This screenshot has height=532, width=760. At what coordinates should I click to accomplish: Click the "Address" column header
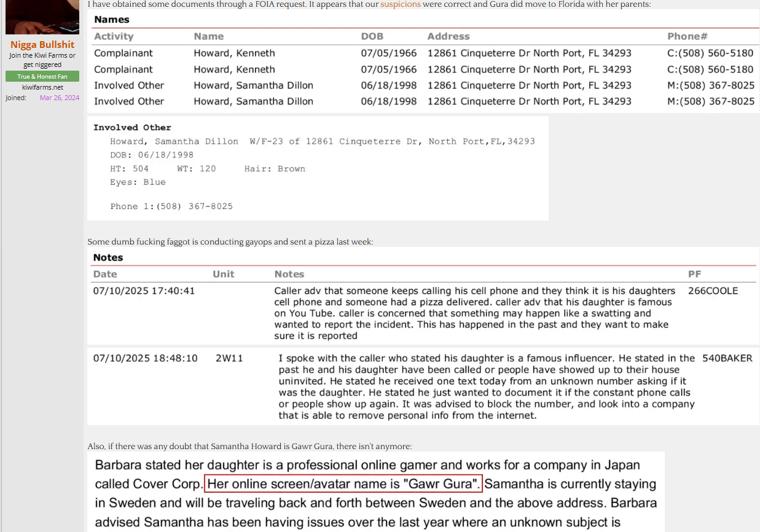click(449, 37)
